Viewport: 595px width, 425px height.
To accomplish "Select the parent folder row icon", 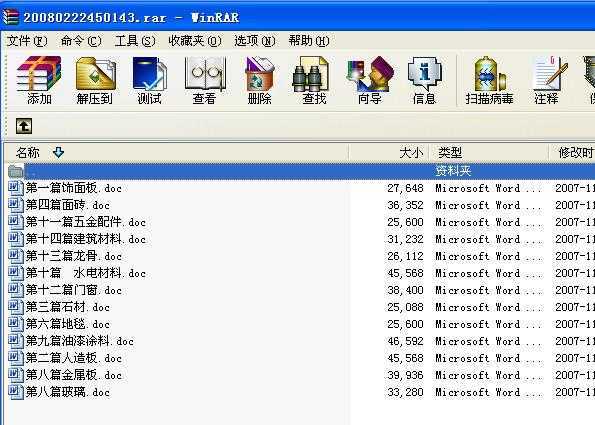I will 16,171.
